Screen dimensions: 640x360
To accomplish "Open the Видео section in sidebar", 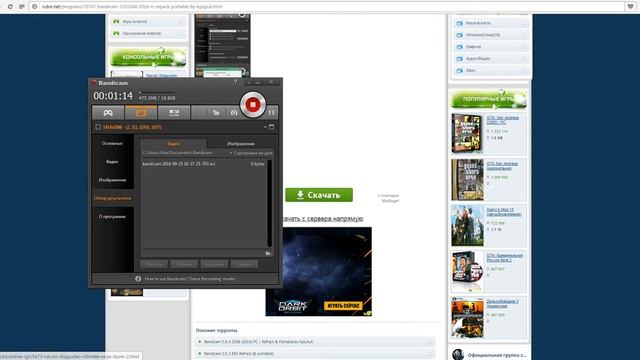I will [112, 162].
